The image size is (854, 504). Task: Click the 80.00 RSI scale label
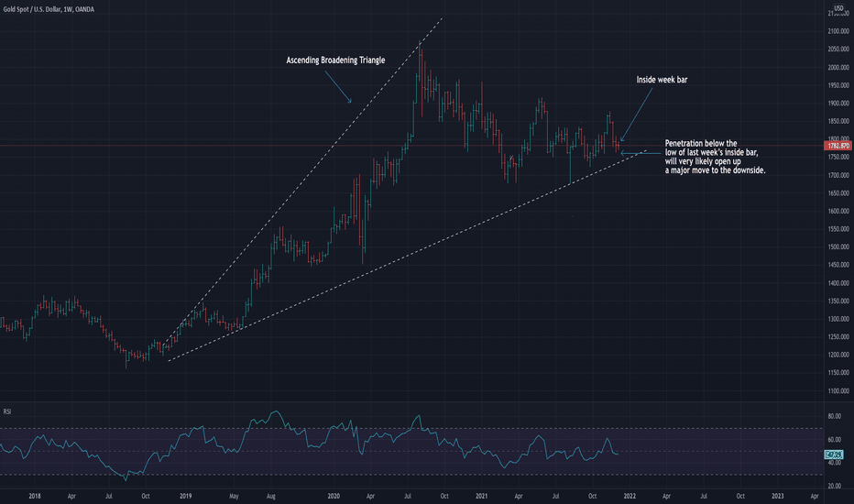click(835, 416)
